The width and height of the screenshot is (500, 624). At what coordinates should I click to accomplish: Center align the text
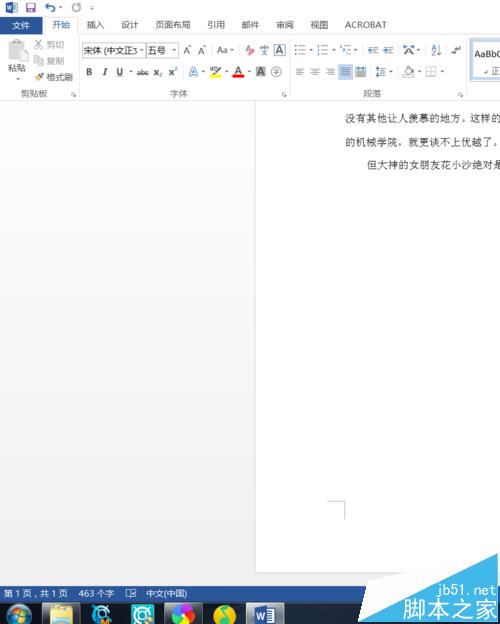(x=315, y=72)
